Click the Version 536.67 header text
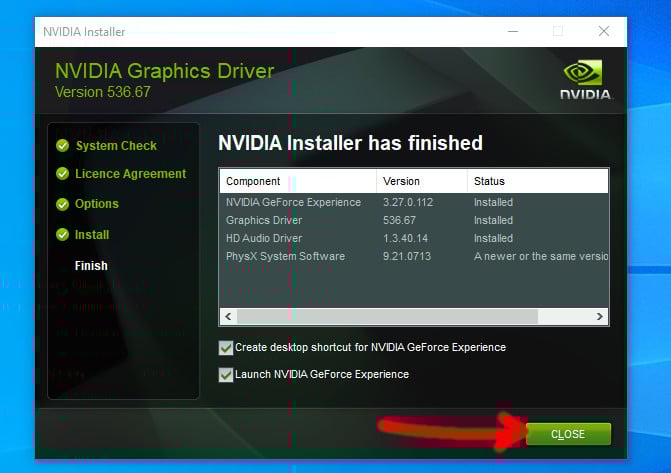The width and height of the screenshot is (671, 473). [x=103, y=92]
